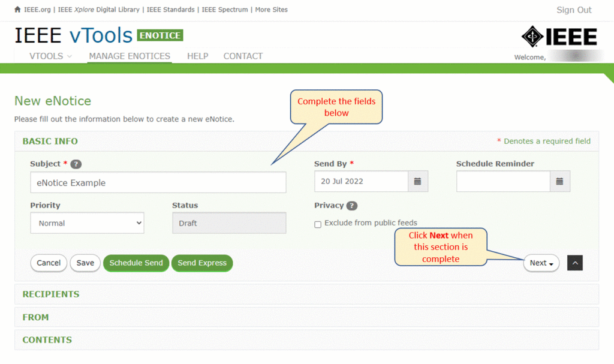Open the VTOOLS navigation dropdown
Image resolution: width=614 pixels, height=364 pixels.
[x=50, y=56]
